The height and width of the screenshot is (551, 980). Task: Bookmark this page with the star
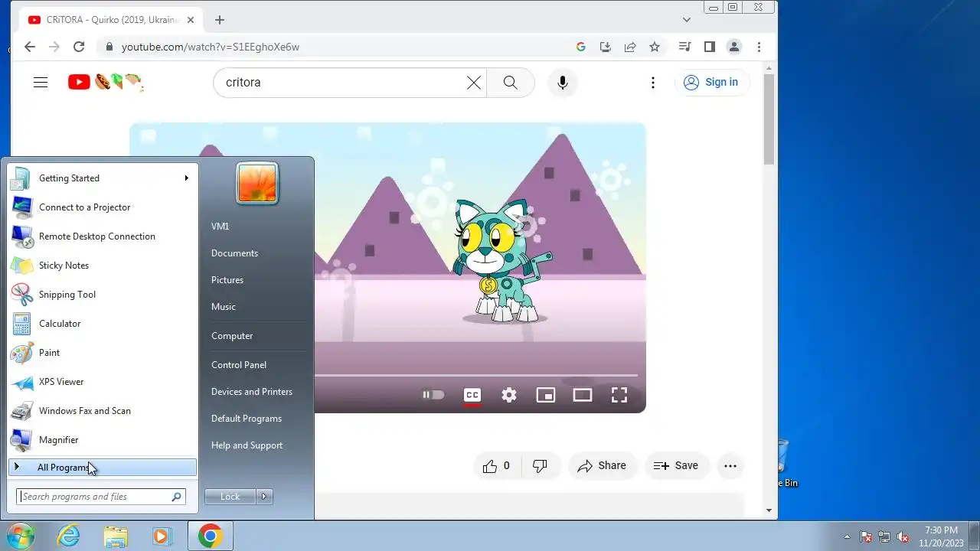point(655,47)
